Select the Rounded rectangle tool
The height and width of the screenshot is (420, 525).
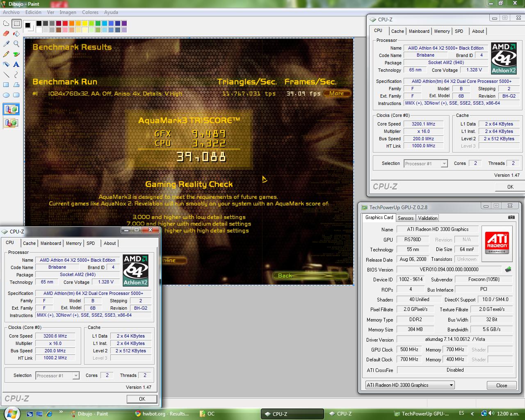[x=16, y=95]
